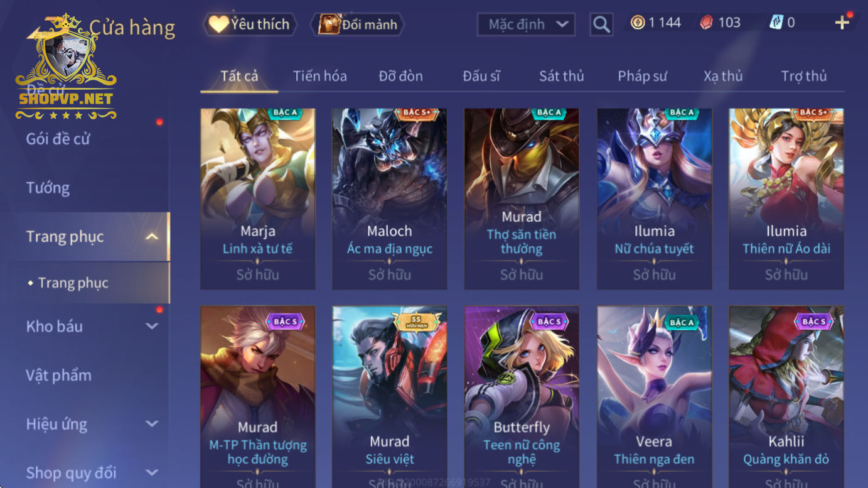
Task: Tap the plus icon to add currency
Action: click(x=842, y=23)
